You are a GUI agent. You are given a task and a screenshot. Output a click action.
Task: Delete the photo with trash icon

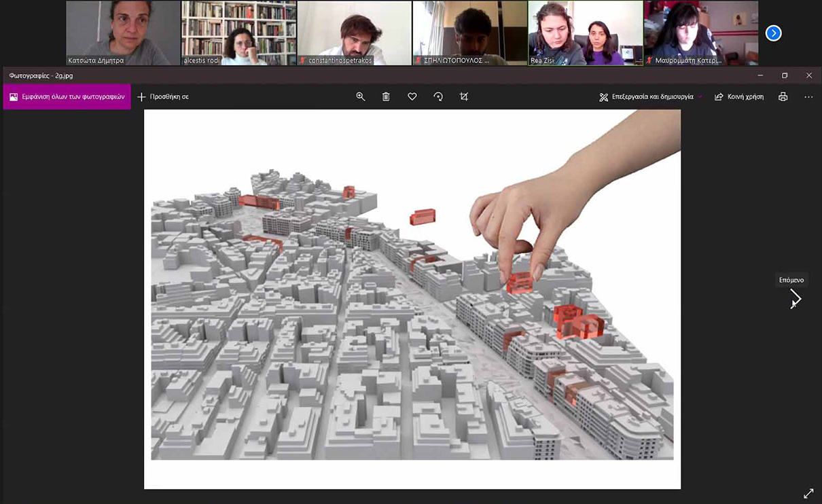386,97
